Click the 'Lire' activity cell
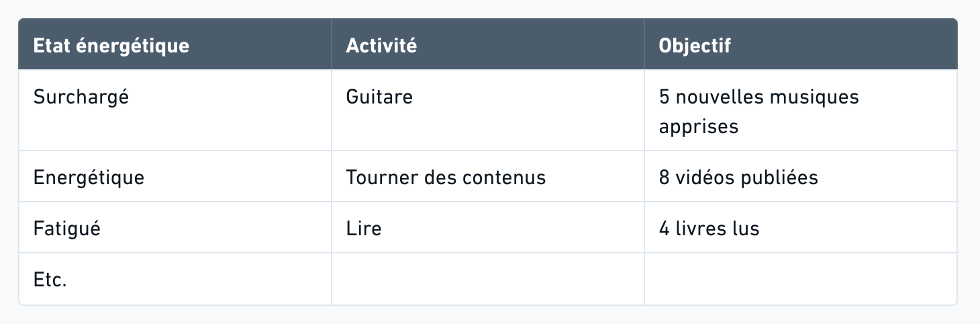This screenshot has height=324, width=980. pos(364,229)
